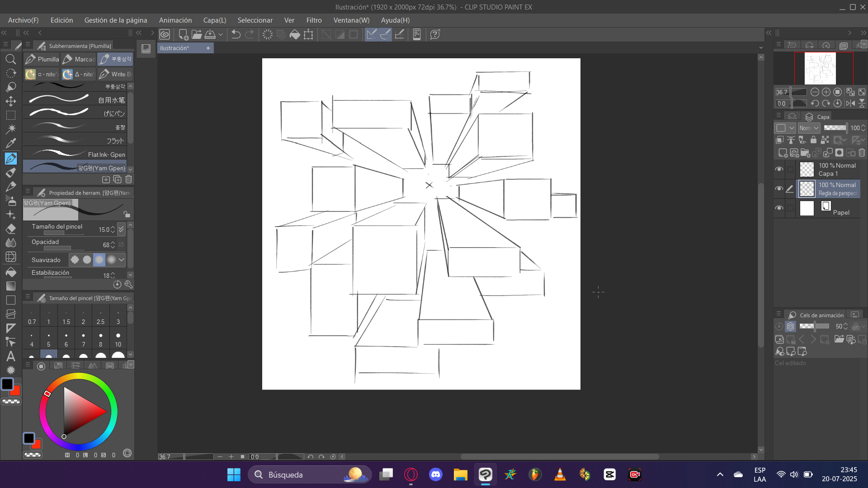Open the Capa(L) menu
Screen dimensions: 868x488
(215, 20)
